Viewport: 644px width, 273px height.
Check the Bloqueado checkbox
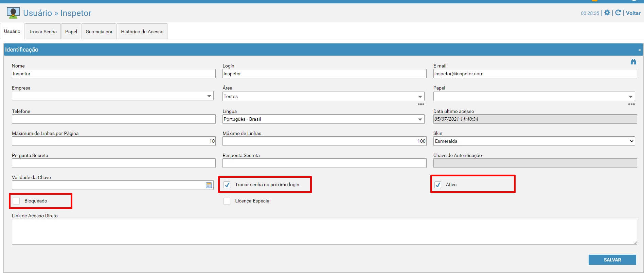(x=16, y=201)
